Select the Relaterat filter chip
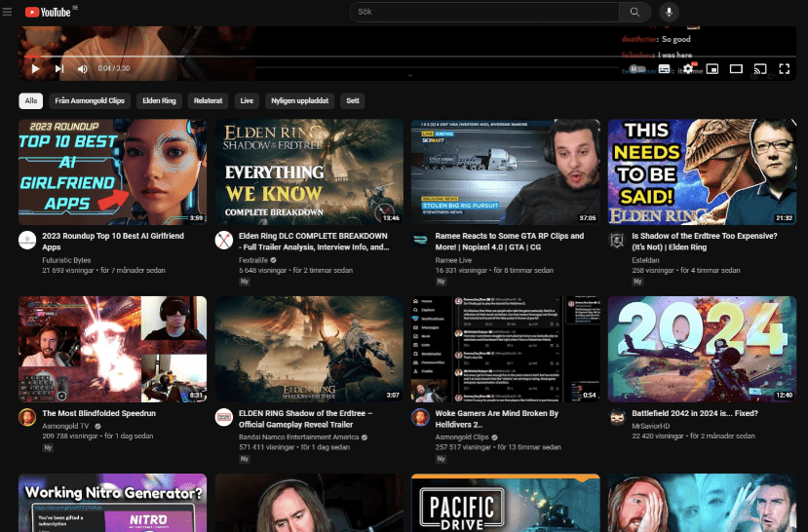 (x=209, y=101)
